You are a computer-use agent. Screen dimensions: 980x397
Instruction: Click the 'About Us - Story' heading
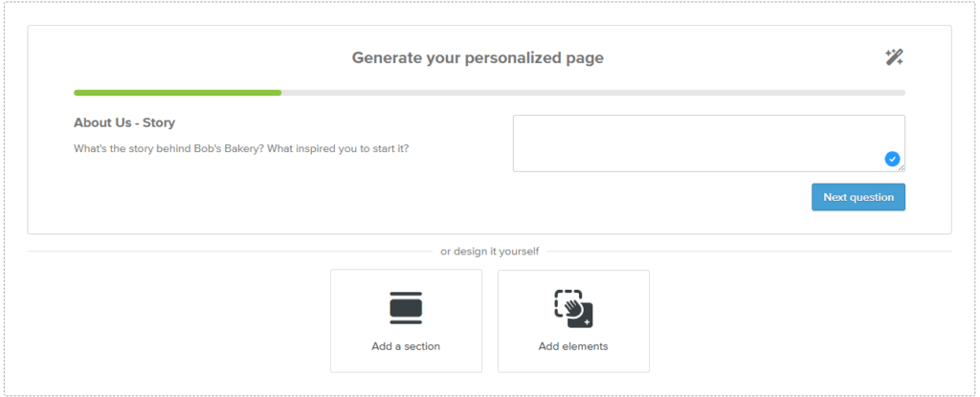click(x=124, y=123)
